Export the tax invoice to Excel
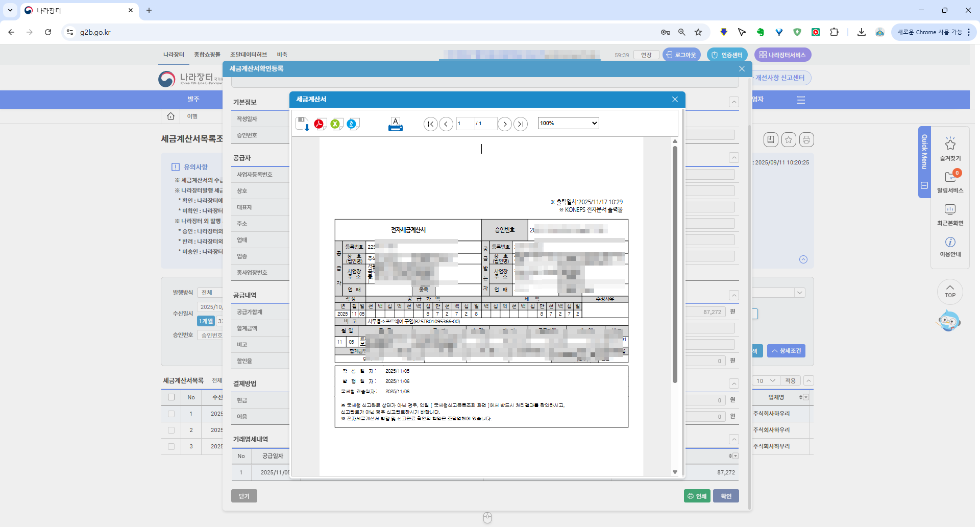The width and height of the screenshot is (980, 527). pos(336,124)
